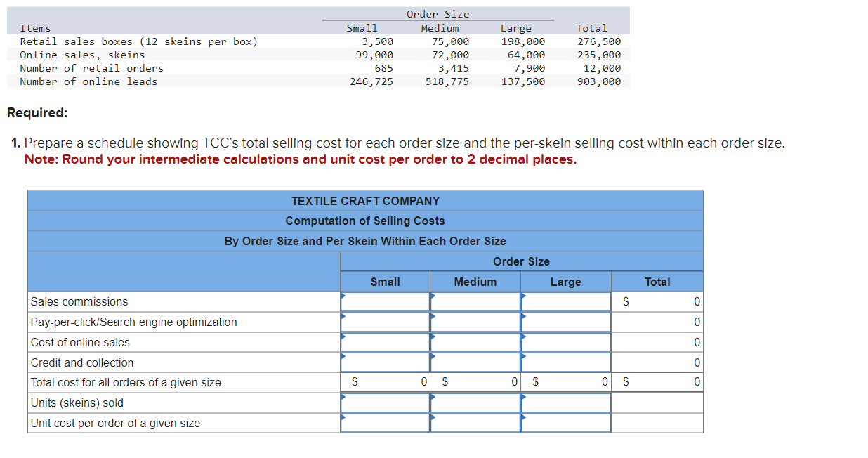
Task: Select the Pay-per-click Large input cell
Action: pyautogui.click(x=565, y=322)
